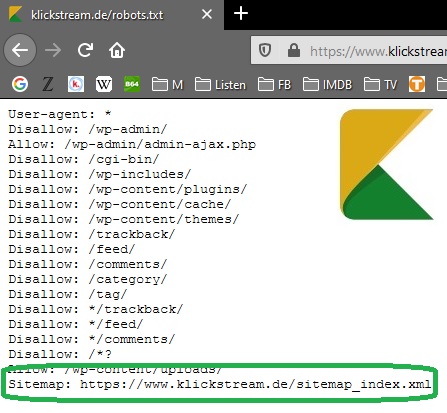447x413 pixels.
Task: Open the TV bookmarks folder
Action: [x=380, y=85]
